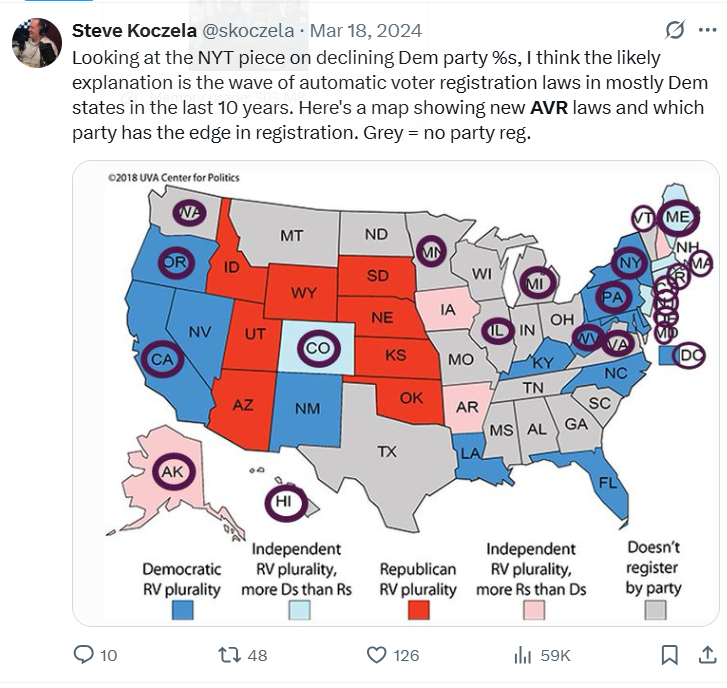
Task: Open the three-dot more options menu
Action: (x=708, y=31)
